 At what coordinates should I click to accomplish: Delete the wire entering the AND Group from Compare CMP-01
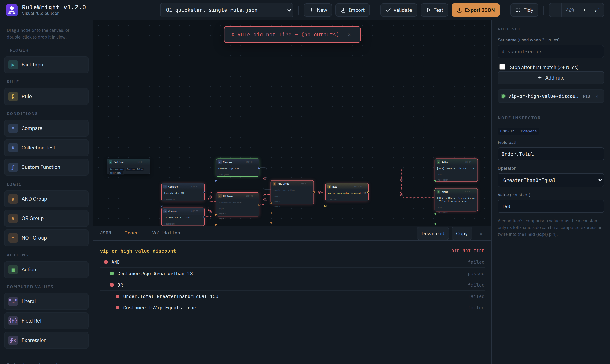pyautogui.click(x=265, y=179)
